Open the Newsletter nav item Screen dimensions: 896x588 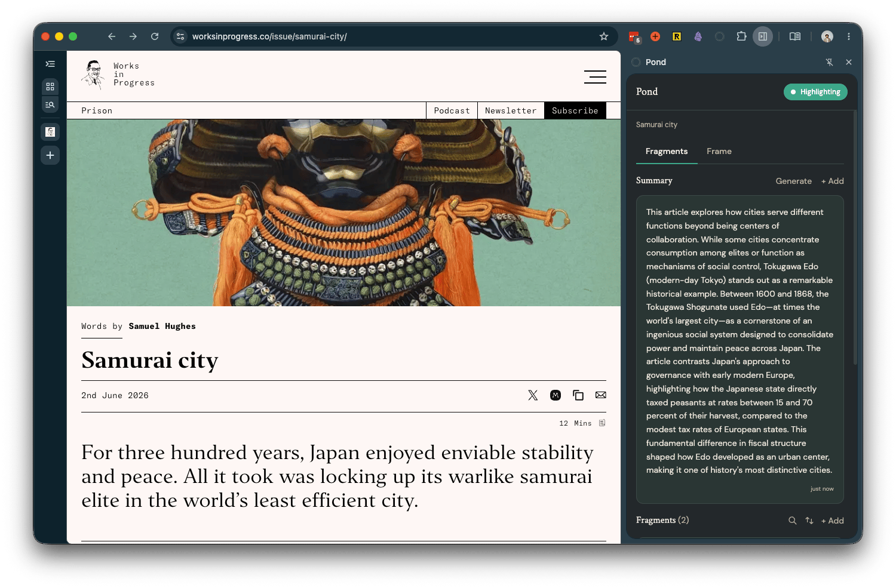(511, 110)
